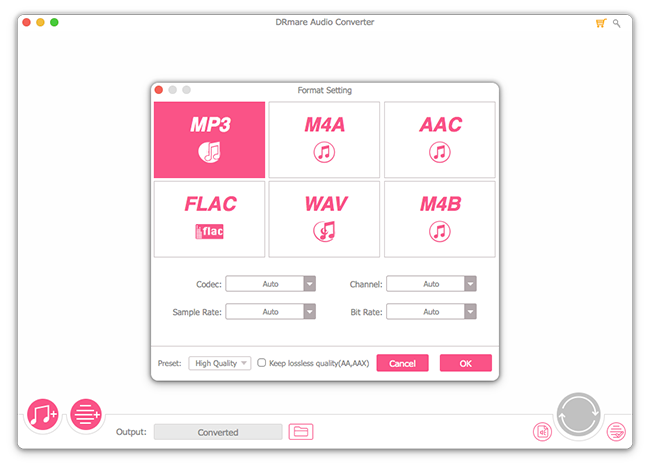Open the audio format settings icon
The width and height of the screenshot is (650, 469).
(542, 432)
